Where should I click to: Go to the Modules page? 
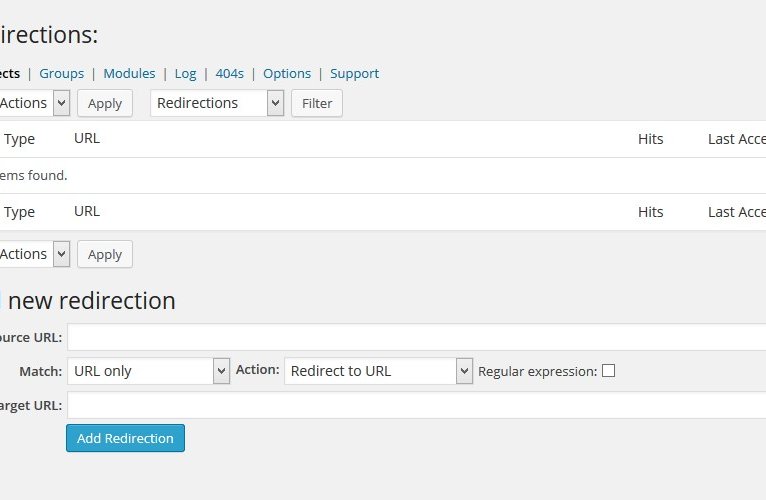click(129, 73)
